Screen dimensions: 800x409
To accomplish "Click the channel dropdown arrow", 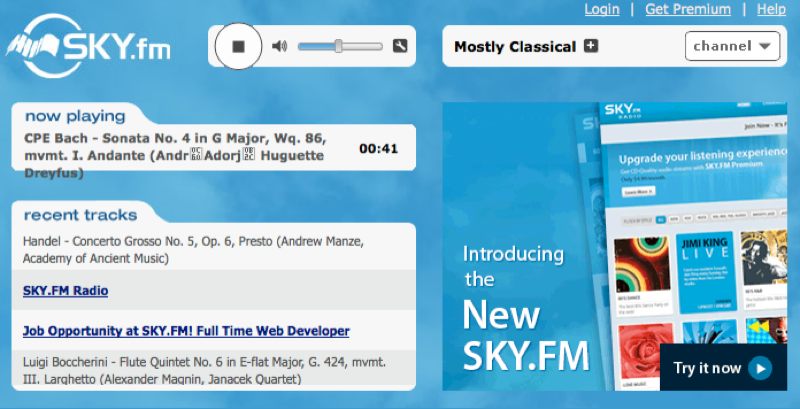I will pyautogui.click(x=764, y=46).
